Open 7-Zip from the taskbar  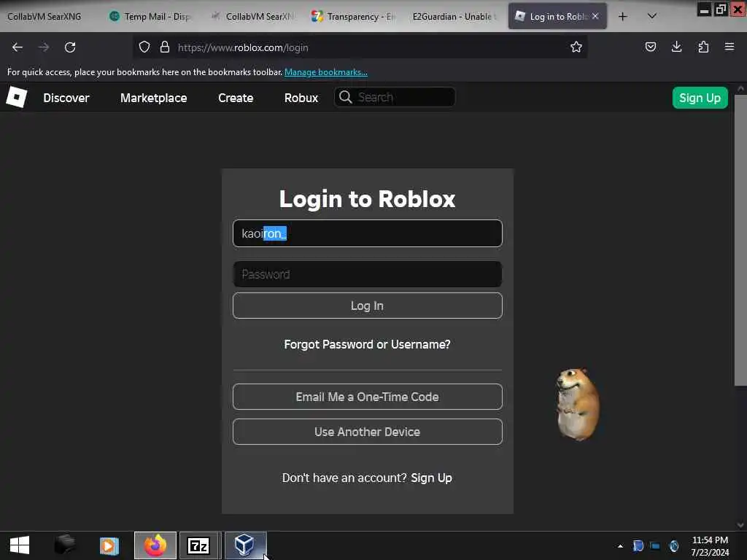pos(198,545)
